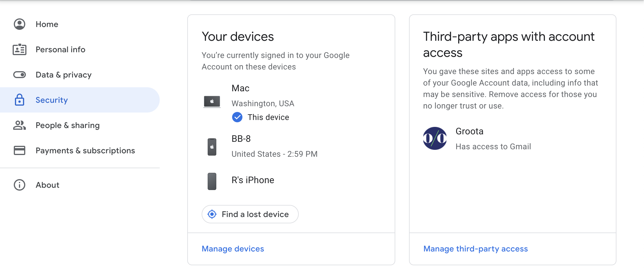644x275 pixels.
Task: Click the Security padlock icon
Action: point(20,100)
